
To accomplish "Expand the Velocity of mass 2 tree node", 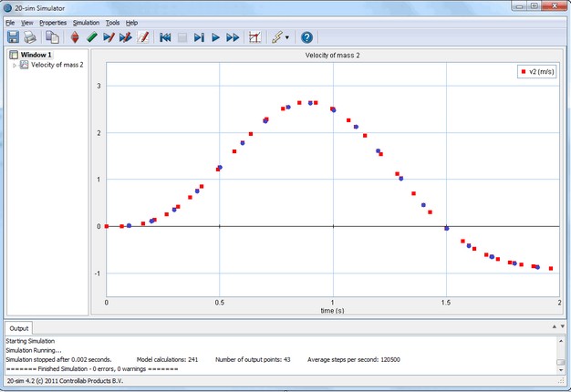I will 15,65.
